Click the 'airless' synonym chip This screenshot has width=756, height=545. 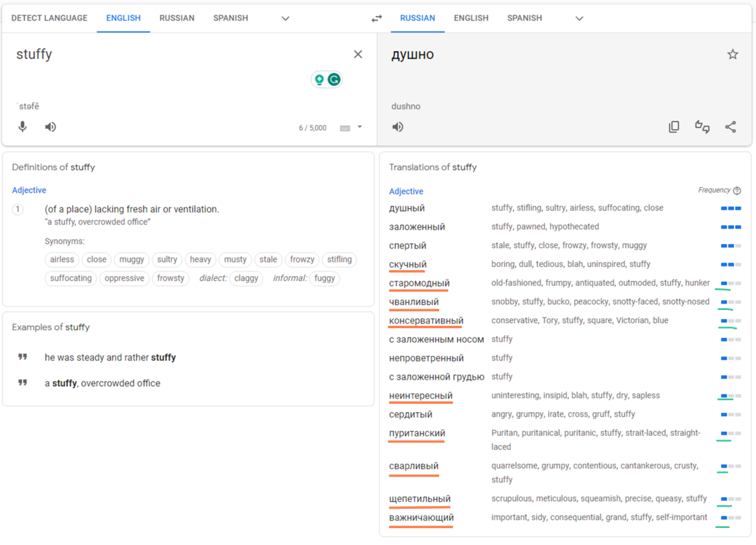pos(62,260)
